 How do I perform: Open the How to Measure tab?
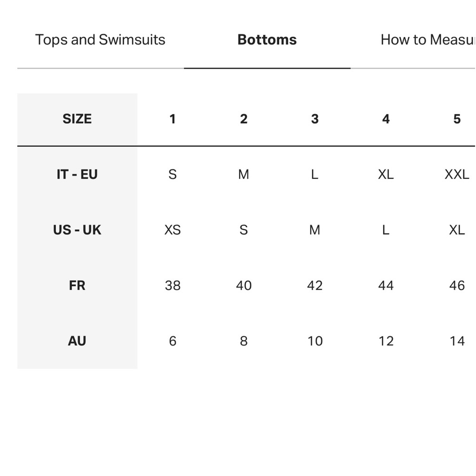[427, 40]
